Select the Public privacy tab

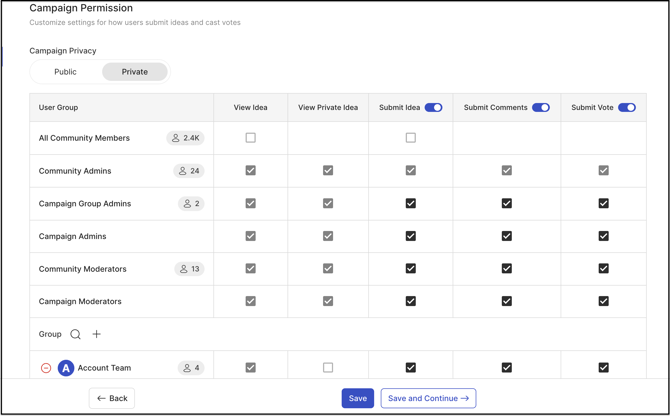(x=65, y=72)
